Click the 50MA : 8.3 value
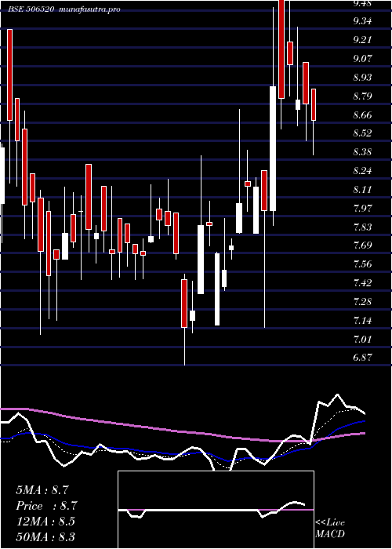 [45, 536]
